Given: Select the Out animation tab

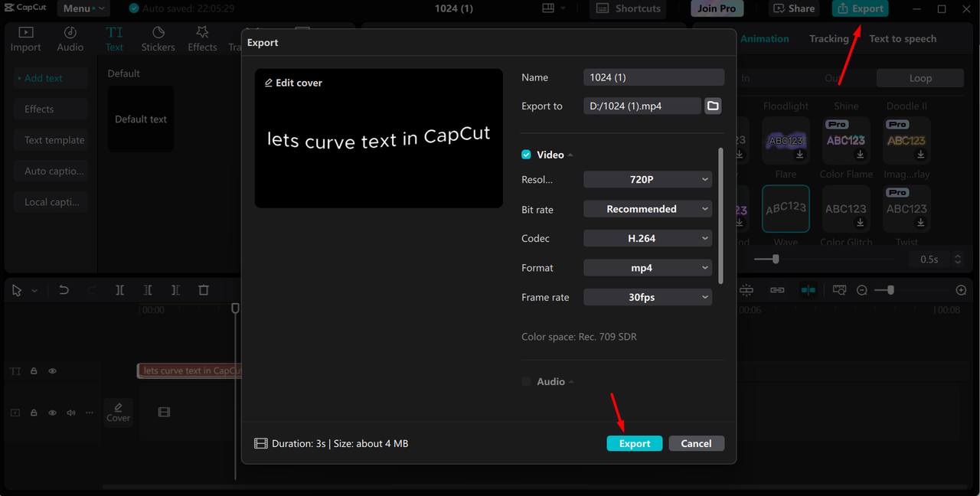Looking at the screenshot, I should tap(831, 78).
